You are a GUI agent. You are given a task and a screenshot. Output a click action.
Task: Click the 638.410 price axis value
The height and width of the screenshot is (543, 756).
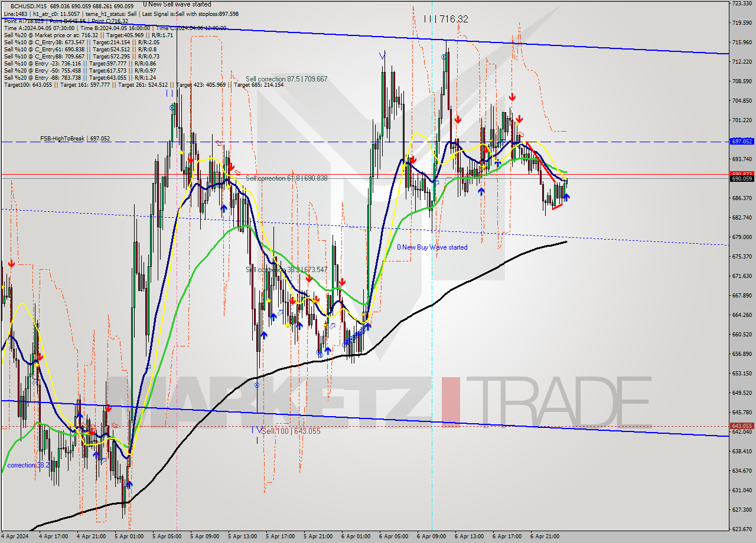[x=741, y=451]
